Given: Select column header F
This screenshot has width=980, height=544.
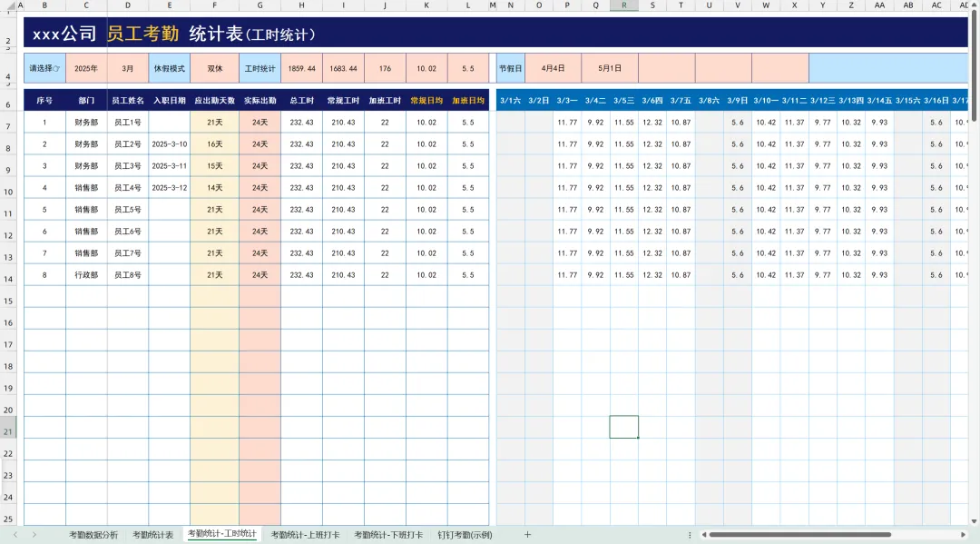Looking at the screenshot, I should click(214, 5).
